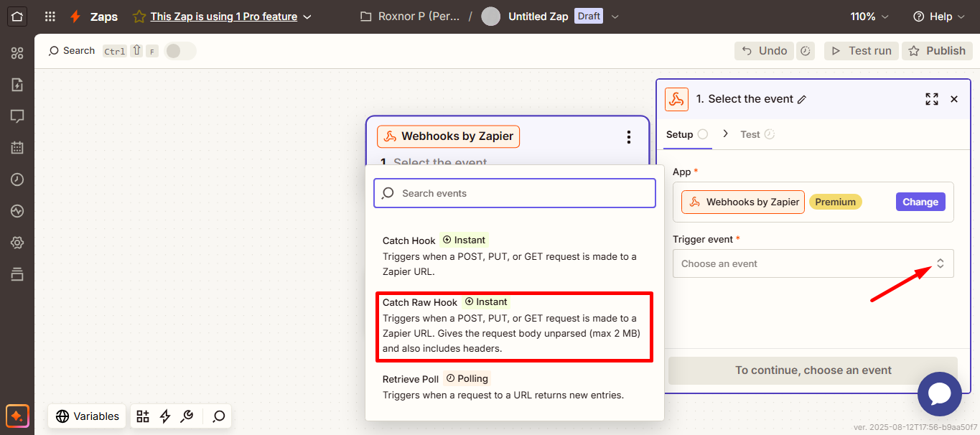Flip the toggle switch next to Search
Image resolution: width=980 pixels, height=435 pixels.
click(x=179, y=51)
